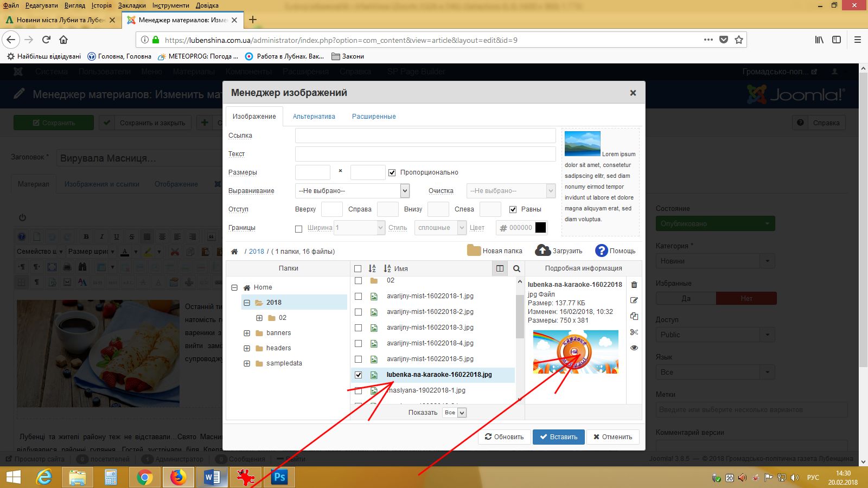This screenshot has height=488, width=868.
Task: Open new browser tab plus button
Action: click(253, 20)
